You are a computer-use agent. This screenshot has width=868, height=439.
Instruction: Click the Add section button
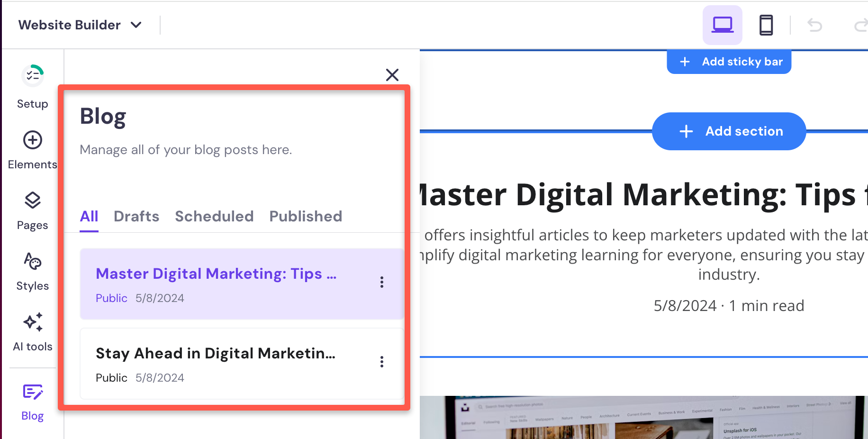(729, 131)
